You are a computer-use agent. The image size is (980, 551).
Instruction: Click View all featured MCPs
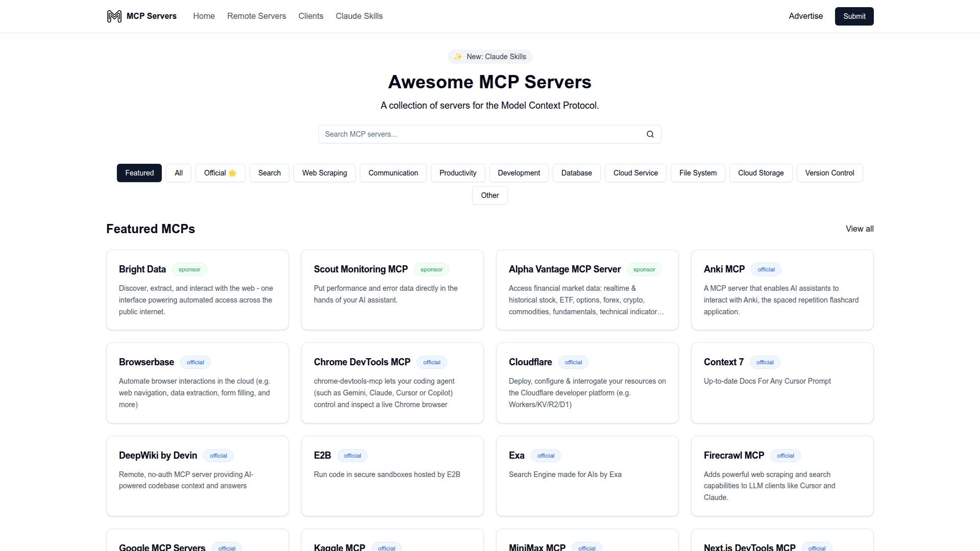click(x=860, y=229)
